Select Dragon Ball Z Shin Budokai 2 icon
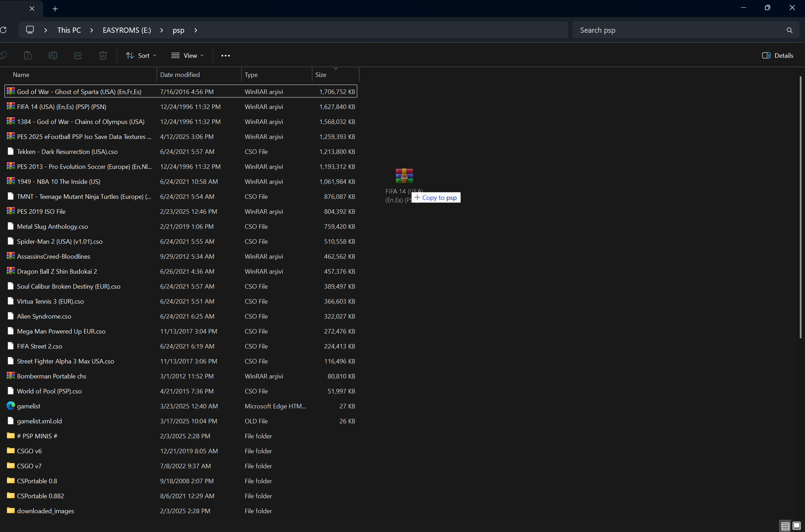Screen dimensions: 805x532 (x=11, y=271)
